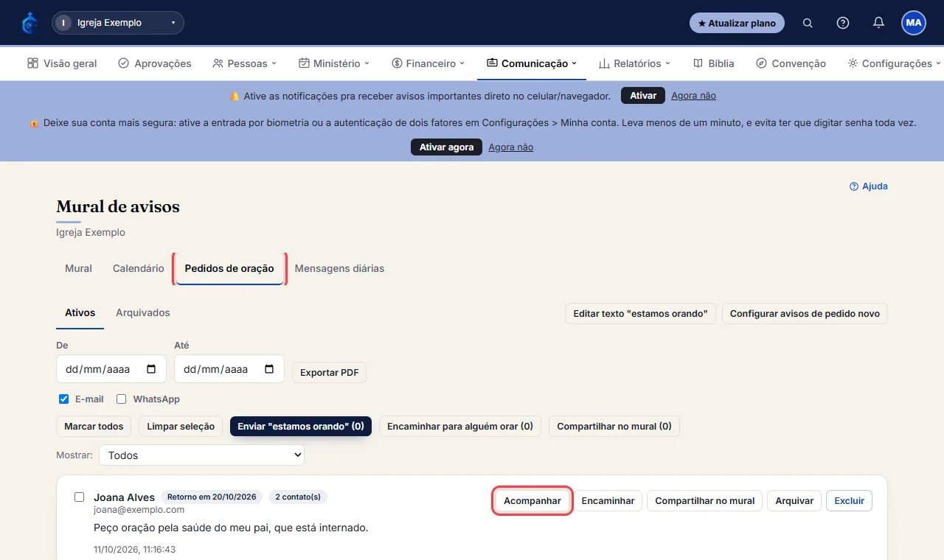Open the Bíblia section
Viewport: 944px width, 560px height.
[714, 63]
